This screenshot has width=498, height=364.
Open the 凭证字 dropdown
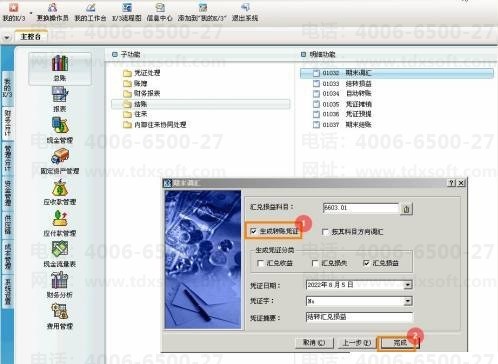[x=408, y=301]
